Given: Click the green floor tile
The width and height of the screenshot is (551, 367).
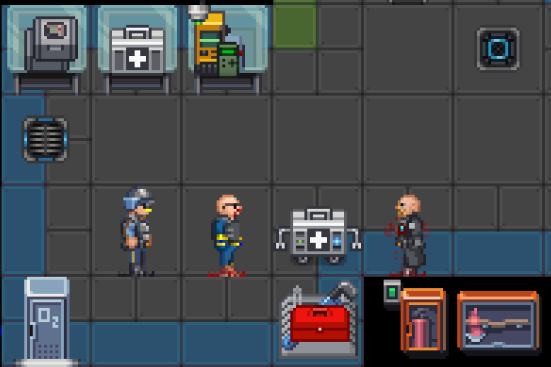Looking at the screenshot, I should point(294,26).
